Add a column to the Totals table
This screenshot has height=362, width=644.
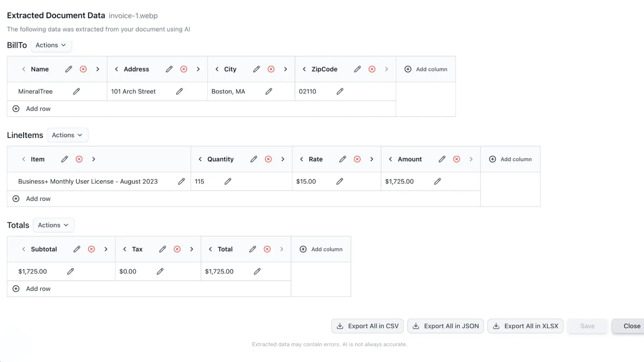[321, 249]
